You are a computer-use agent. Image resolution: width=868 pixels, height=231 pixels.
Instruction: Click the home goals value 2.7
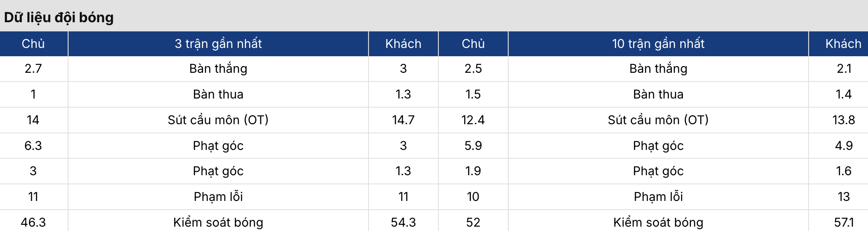(x=33, y=68)
